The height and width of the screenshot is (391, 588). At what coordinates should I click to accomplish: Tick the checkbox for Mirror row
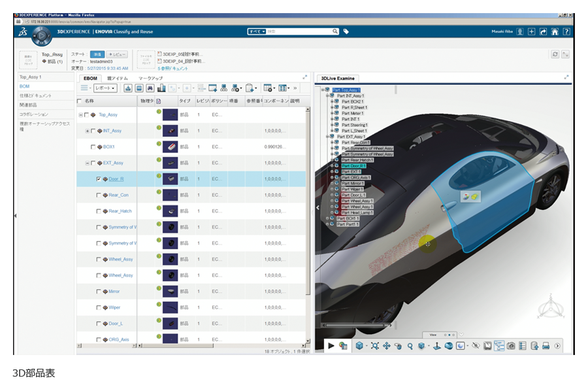[99, 292]
